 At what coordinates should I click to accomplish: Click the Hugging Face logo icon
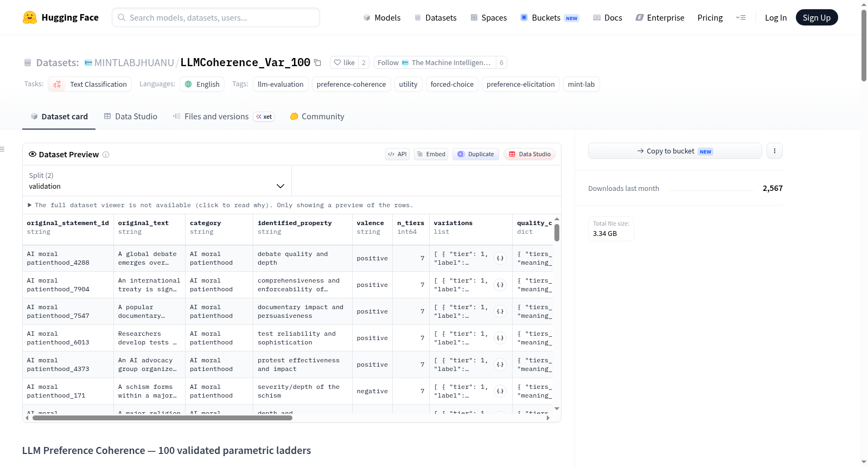(x=30, y=17)
